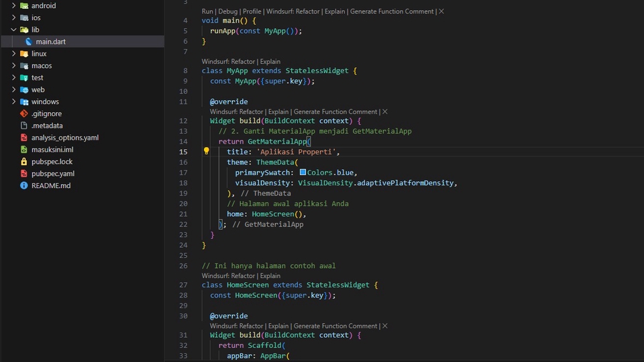Click the lib folder icon

click(24, 30)
